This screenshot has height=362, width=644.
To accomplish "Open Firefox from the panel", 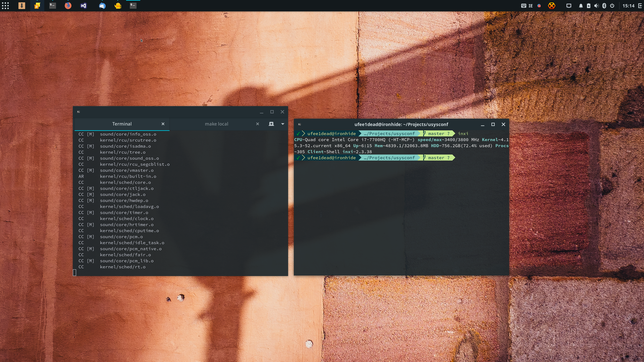I will pos(68,6).
